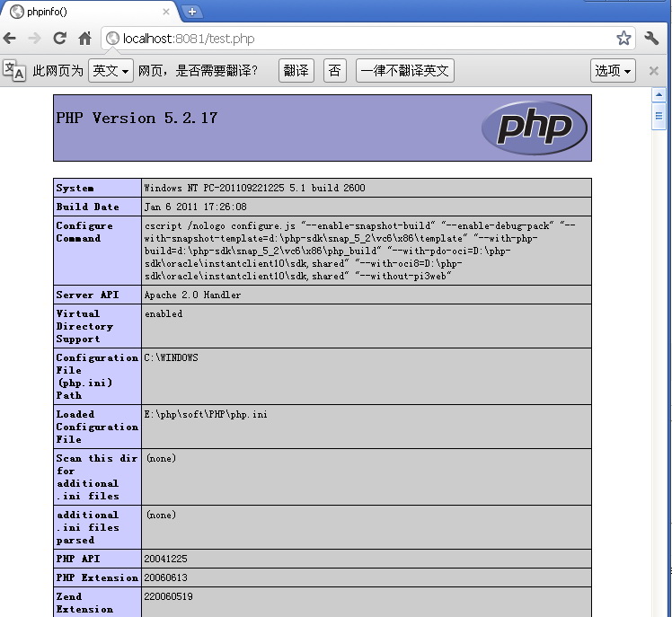Click Scan this dir for additional label
Screen dimensions: 672x617
point(97,477)
